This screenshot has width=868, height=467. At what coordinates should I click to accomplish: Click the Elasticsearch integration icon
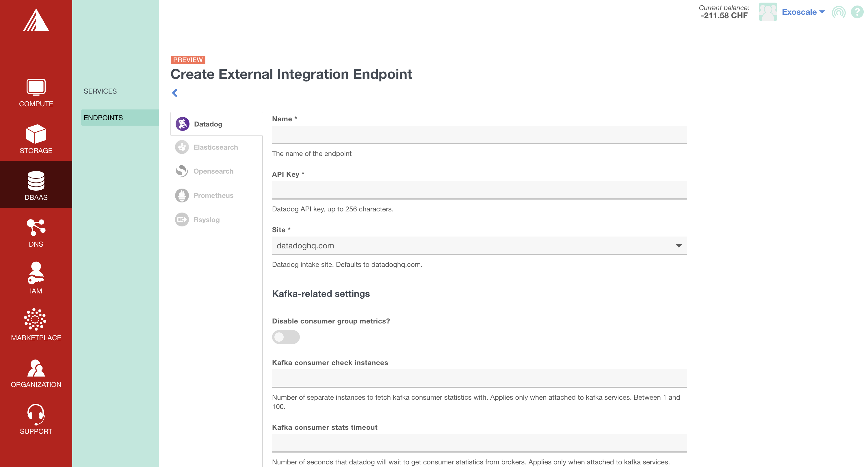coord(182,147)
